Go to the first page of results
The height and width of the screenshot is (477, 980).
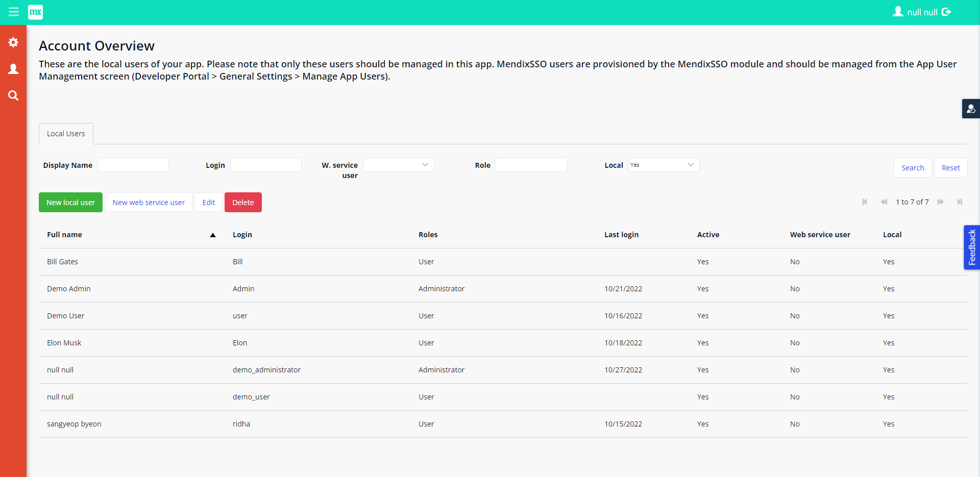(865, 202)
